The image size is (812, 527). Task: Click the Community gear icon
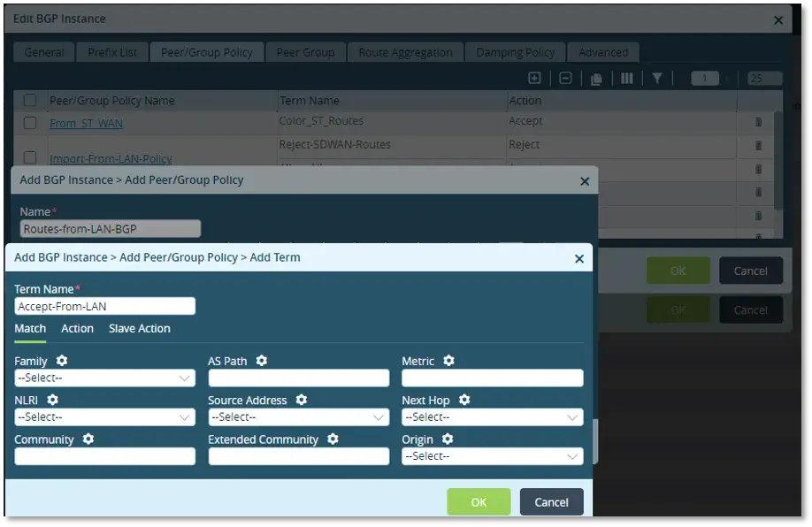coord(88,439)
